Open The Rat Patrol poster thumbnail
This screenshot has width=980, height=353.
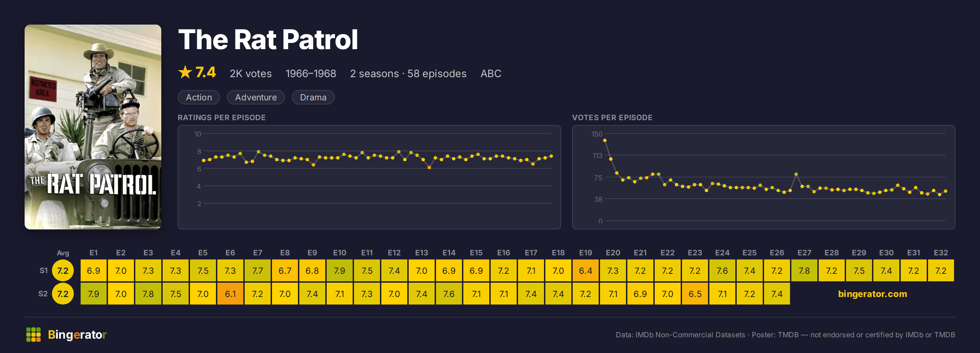tap(93, 127)
